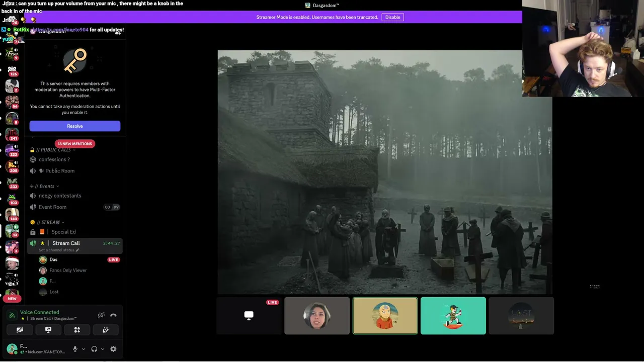The height and width of the screenshot is (362, 644).
Task: Open the server with 56 unread badge
Action: click(12, 102)
